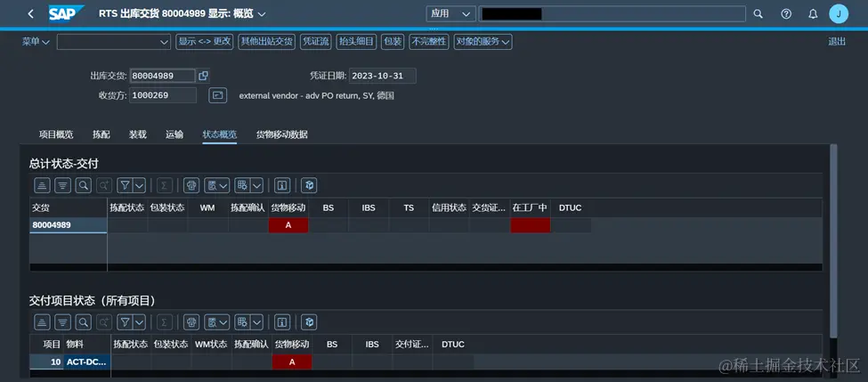
Task: Open the help question mark icon
Action: pyautogui.click(x=786, y=14)
